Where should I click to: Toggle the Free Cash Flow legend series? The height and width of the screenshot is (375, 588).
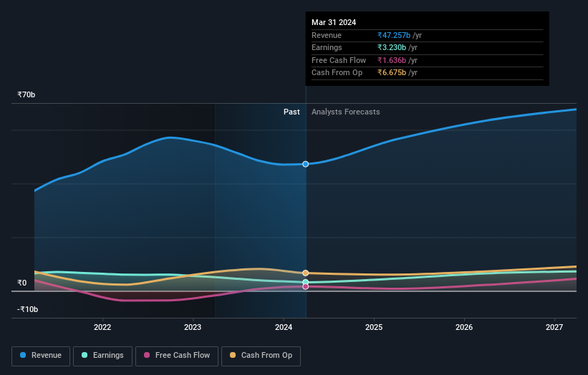click(177, 356)
